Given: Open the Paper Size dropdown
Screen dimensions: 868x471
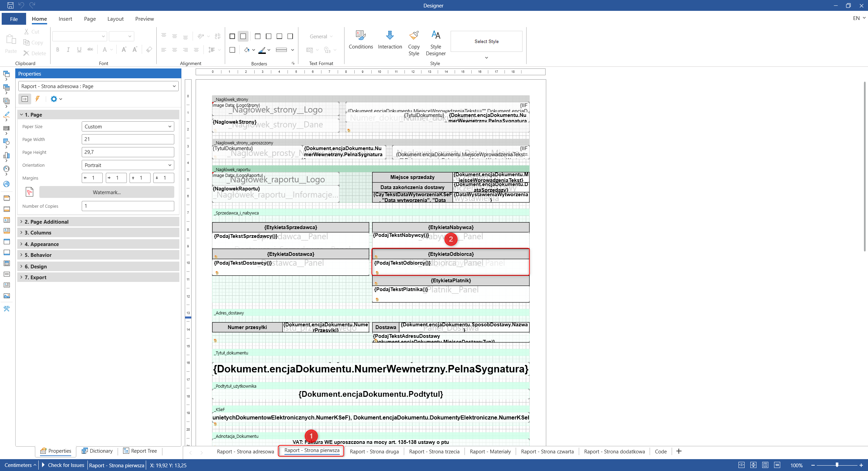Looking at the screenshot, I should pyautogui.click(x=128, y=127).
